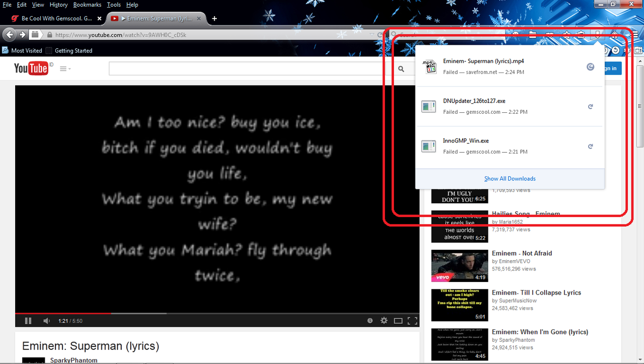Screen dimensions: 644x364
Task: Open the Eminem - Not Afraid title link
Action: [522, 253]
